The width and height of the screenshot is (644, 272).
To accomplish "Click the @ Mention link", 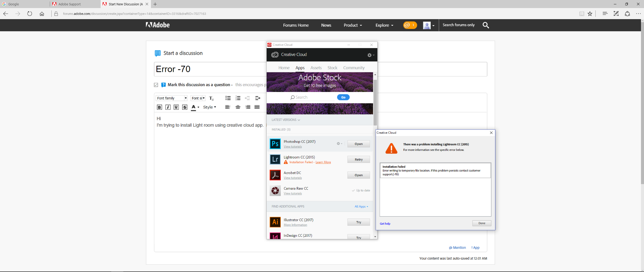I will [458, 248].
